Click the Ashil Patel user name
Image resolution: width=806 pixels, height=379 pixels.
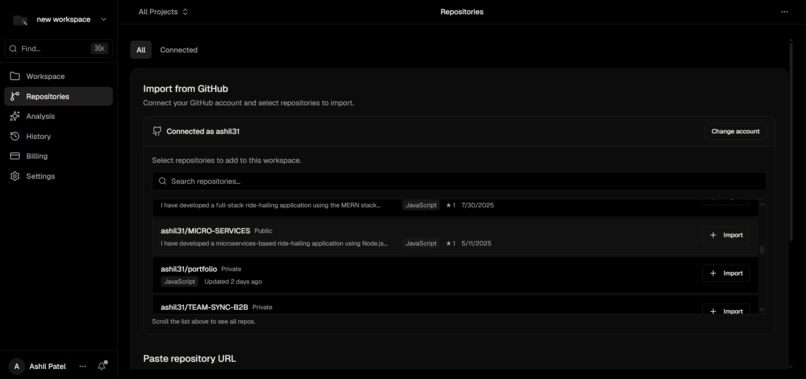pyautogui.click(x=47, y=367)
